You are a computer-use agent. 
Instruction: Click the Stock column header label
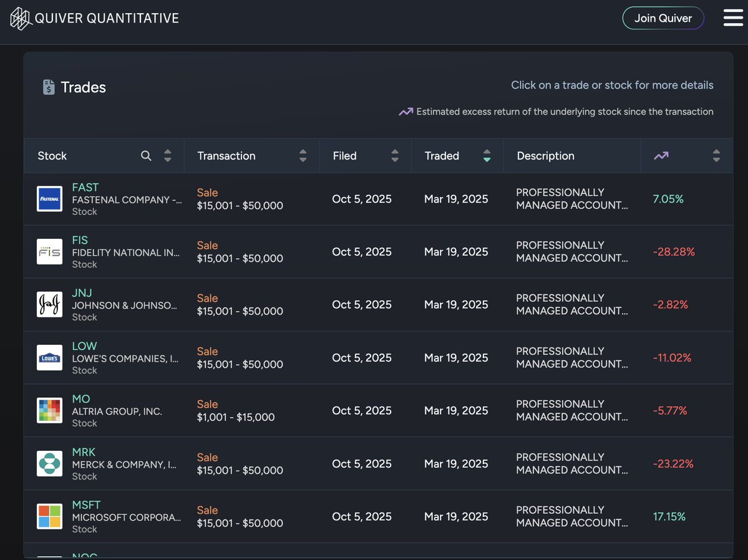point(52,156)
